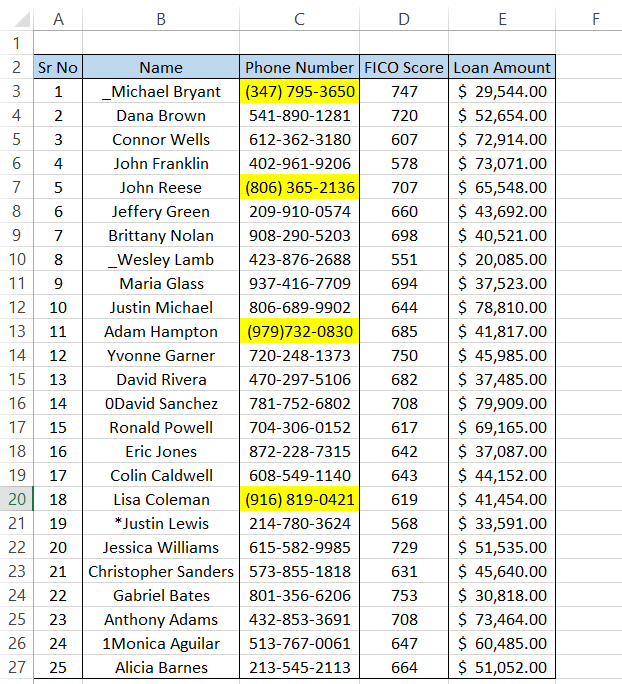Select the highlighted phone (347) 795-3650

pos(299,91)
